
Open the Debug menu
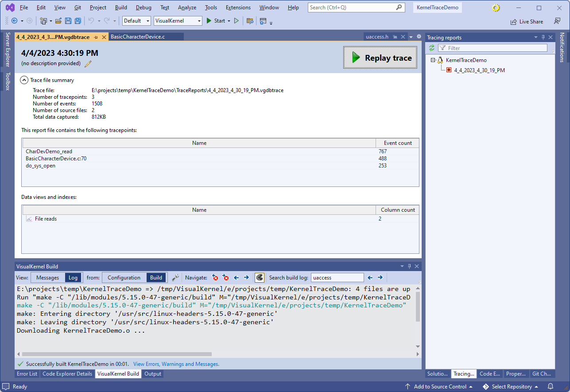[x=143, y=8]
